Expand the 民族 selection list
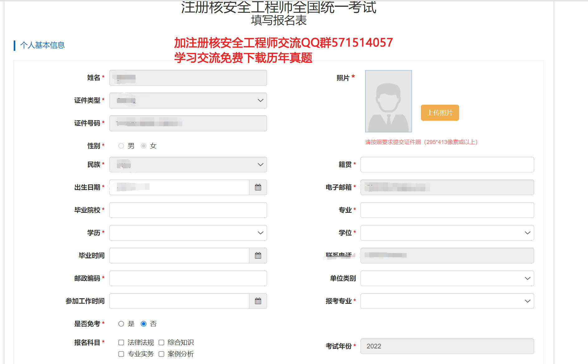 pos(260,165)
